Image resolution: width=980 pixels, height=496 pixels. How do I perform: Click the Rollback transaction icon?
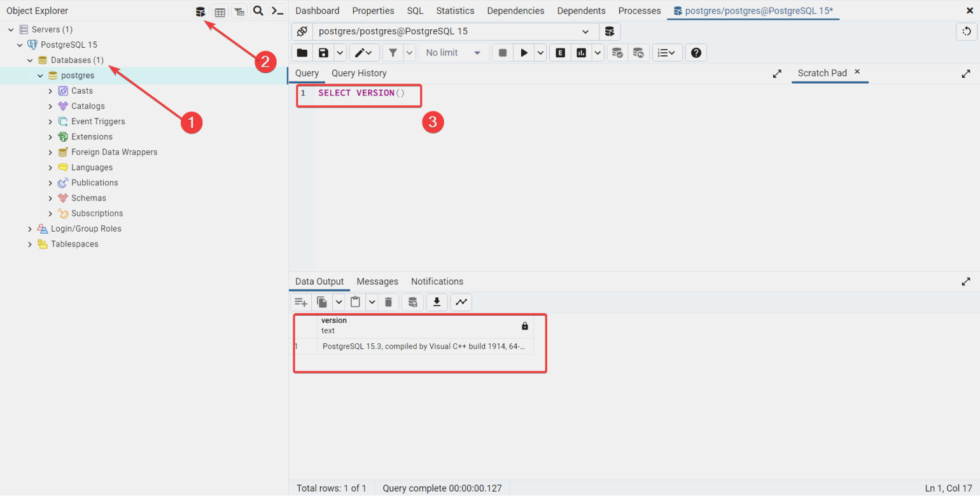[x=639, y=53]
